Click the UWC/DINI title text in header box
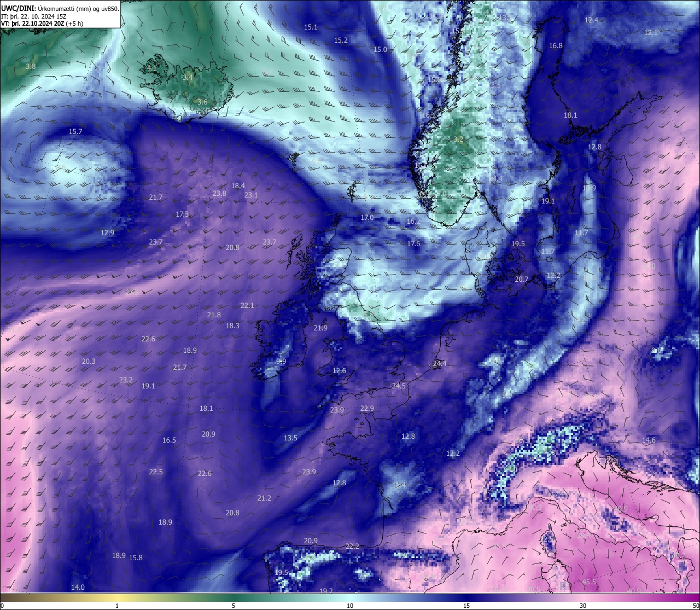 click(x=19, y=8)
